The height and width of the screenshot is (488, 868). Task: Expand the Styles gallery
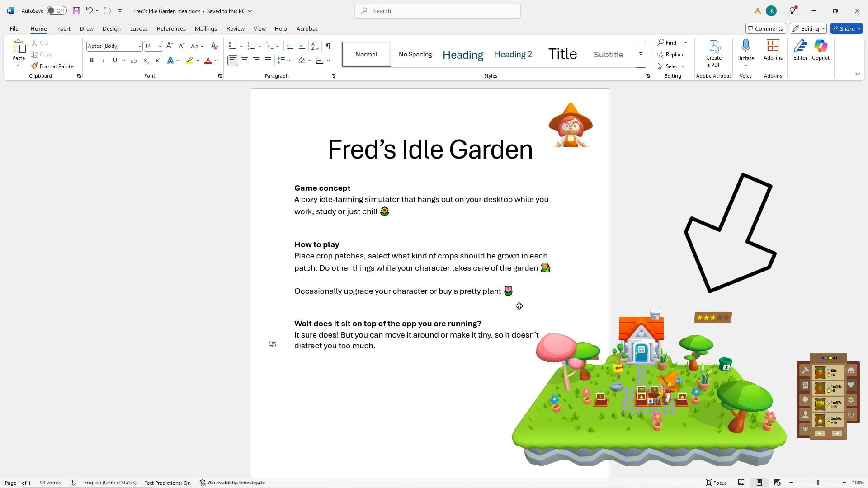click(x=641, y=54)
